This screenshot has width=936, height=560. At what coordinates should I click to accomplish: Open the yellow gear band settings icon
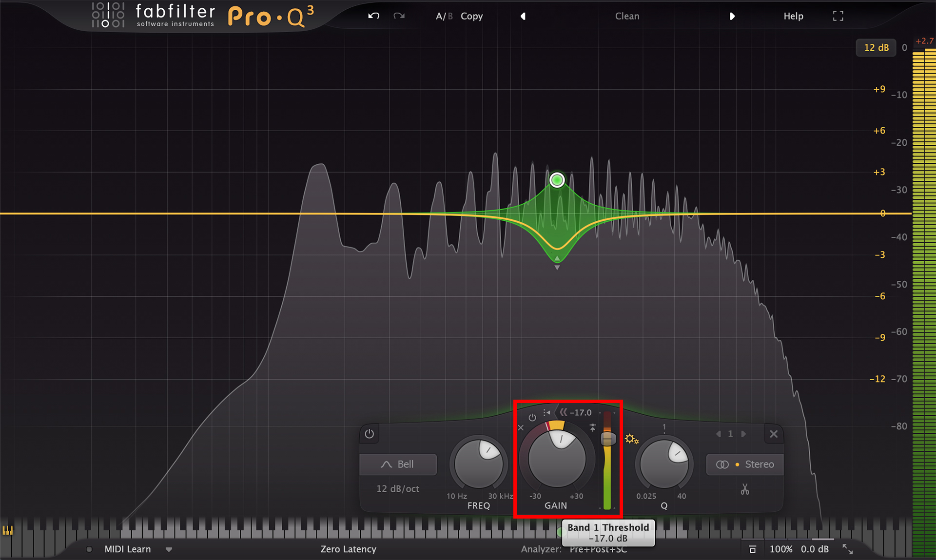631,439
